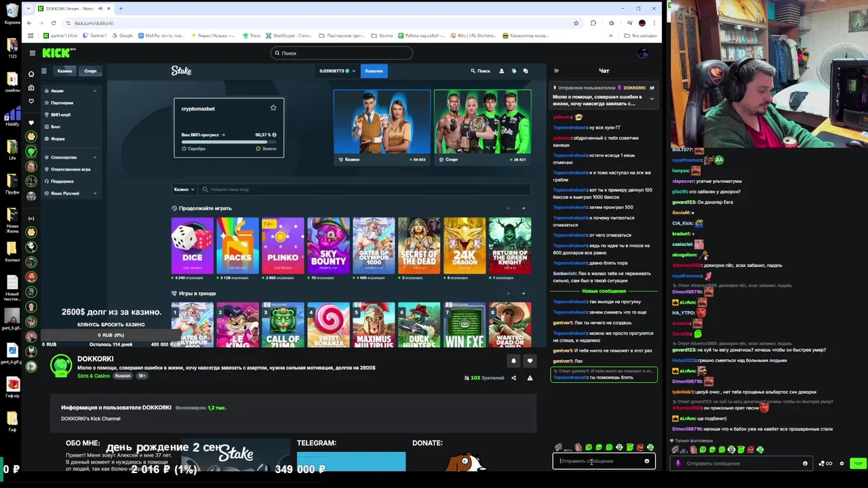
Task: Open Stake chat bubble icon
Action: tap(525, 70)
